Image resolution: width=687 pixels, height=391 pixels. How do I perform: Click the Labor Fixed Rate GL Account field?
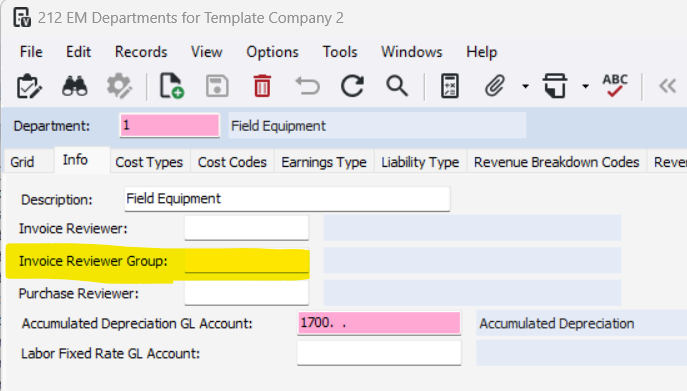pos(379,353)
